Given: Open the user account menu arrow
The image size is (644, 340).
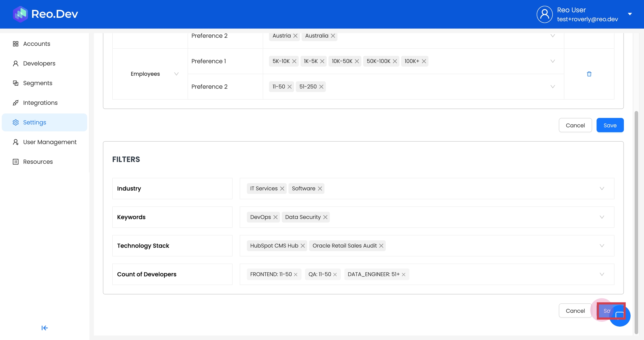Looking at the screenshot, I should pyautogui.click(x=630, y=14).
